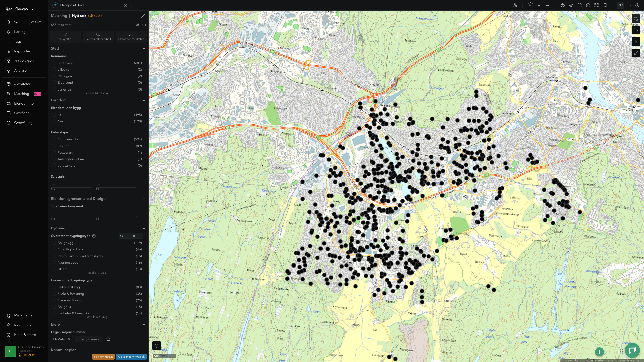Collapse the Kommuneplan section
Screen dimensions: 644x362
tap(144, 350)
